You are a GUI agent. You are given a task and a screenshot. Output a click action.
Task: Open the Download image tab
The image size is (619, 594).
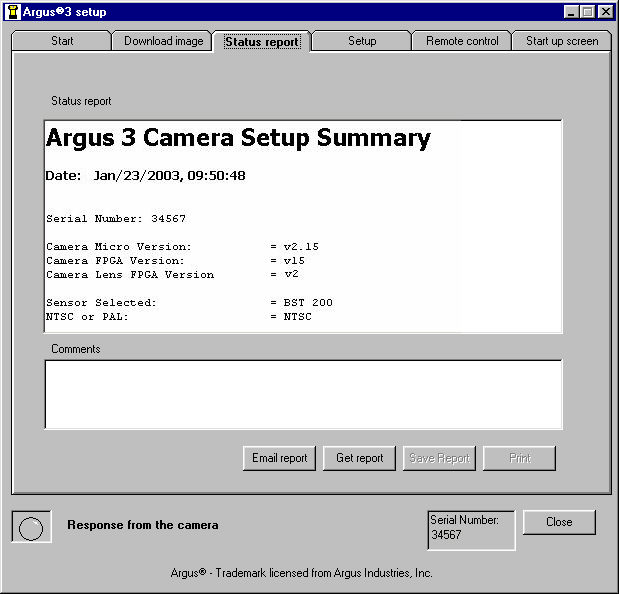(x=163, y=41)
